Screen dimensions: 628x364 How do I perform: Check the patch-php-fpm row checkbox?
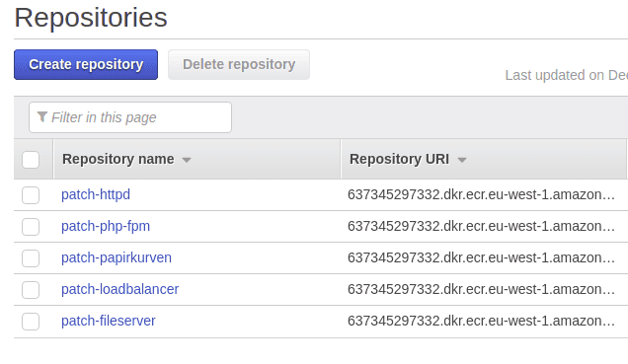[31, 227]
